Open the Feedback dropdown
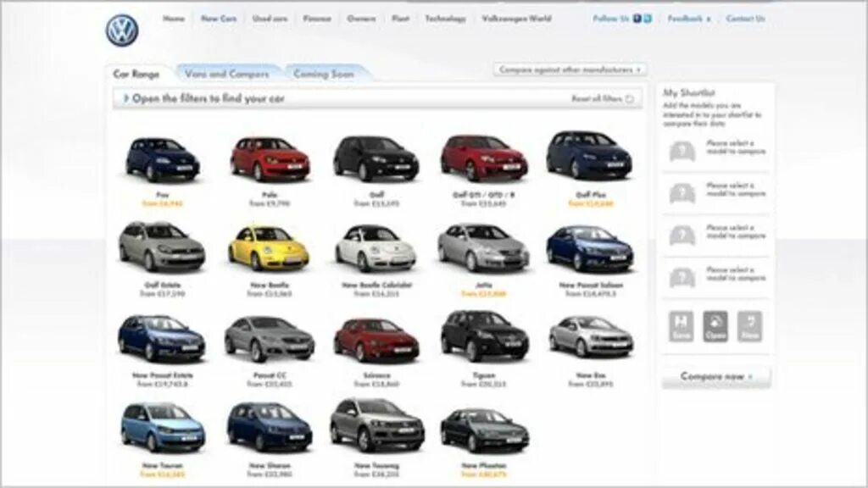The width and height of the screenshot is (868, 488). tap(688, 19)
